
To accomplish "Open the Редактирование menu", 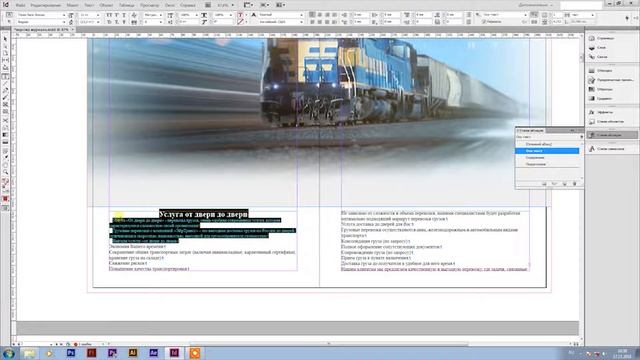I will pos(45,5).
